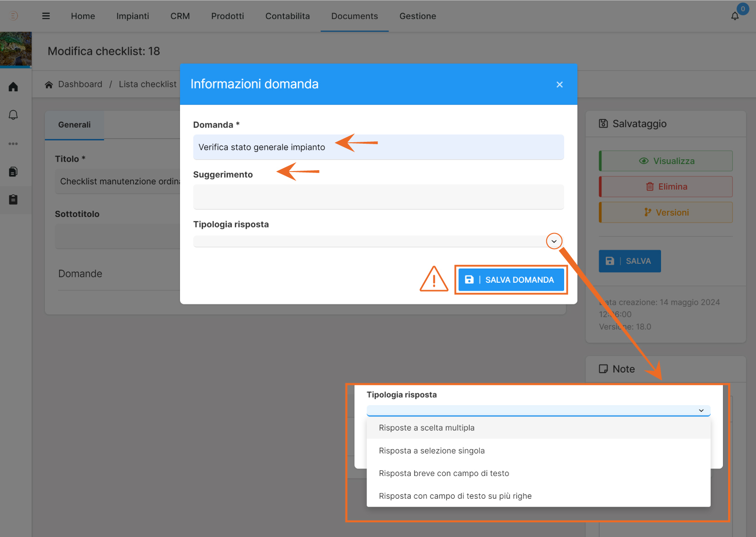Click the hamburger menu icon
Image resolution: width=756 pixels, height=537 pixels.
(46, 16)
